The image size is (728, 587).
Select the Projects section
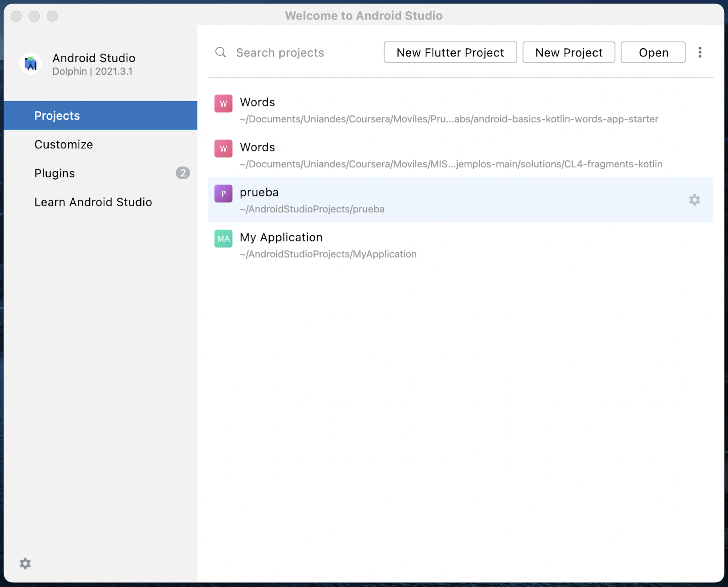click(57, 115)
